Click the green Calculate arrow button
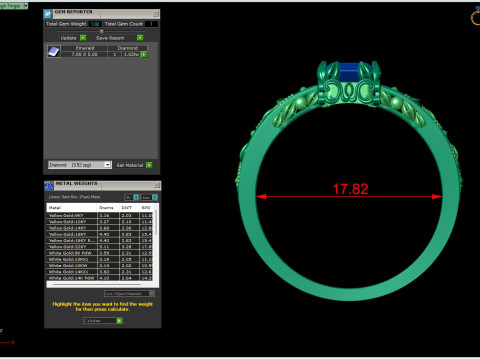 point(119,321)
